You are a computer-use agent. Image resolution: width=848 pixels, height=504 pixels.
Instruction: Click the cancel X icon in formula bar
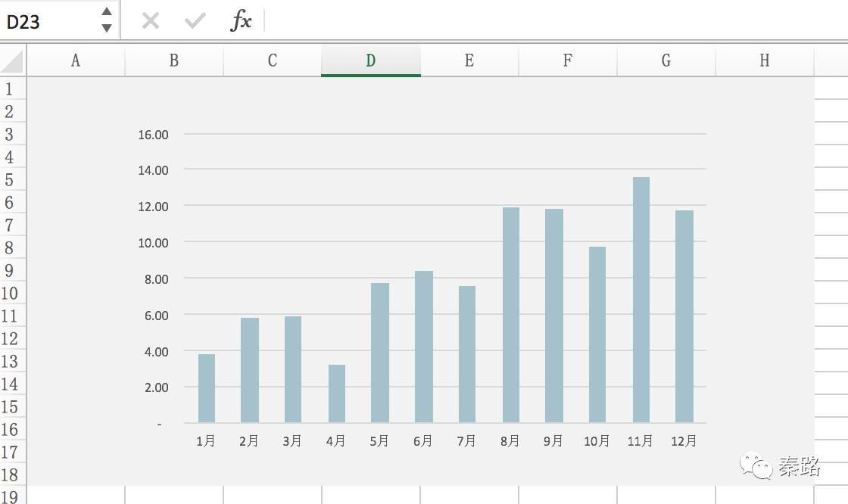pos(151,21)
